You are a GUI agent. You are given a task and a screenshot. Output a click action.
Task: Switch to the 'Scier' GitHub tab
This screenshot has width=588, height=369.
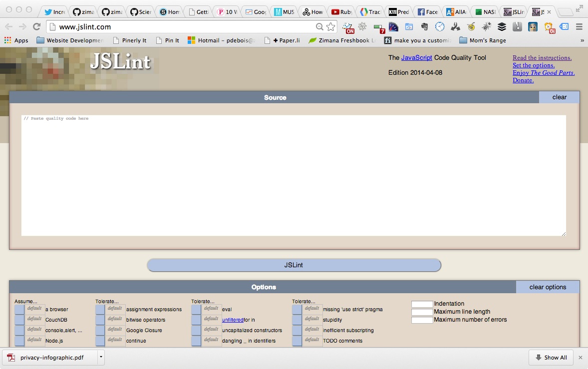[x=140, y=11]
